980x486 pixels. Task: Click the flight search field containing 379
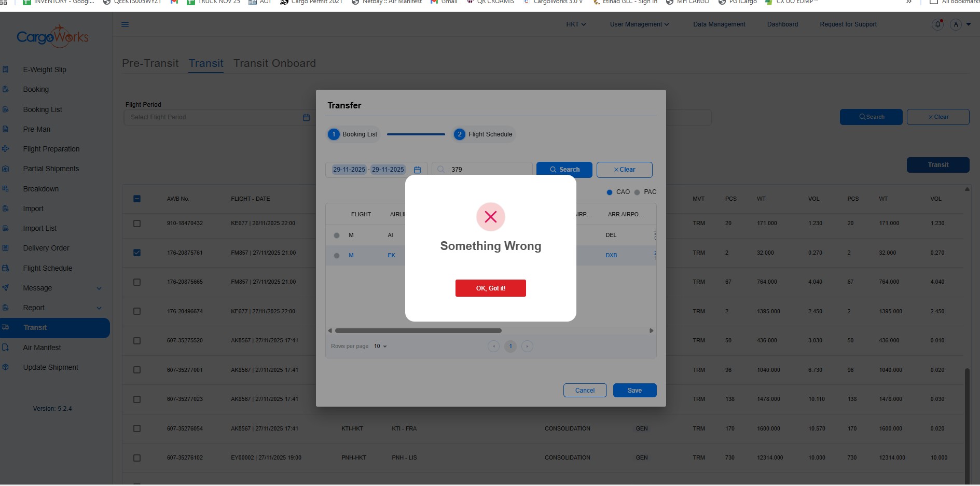488,170
